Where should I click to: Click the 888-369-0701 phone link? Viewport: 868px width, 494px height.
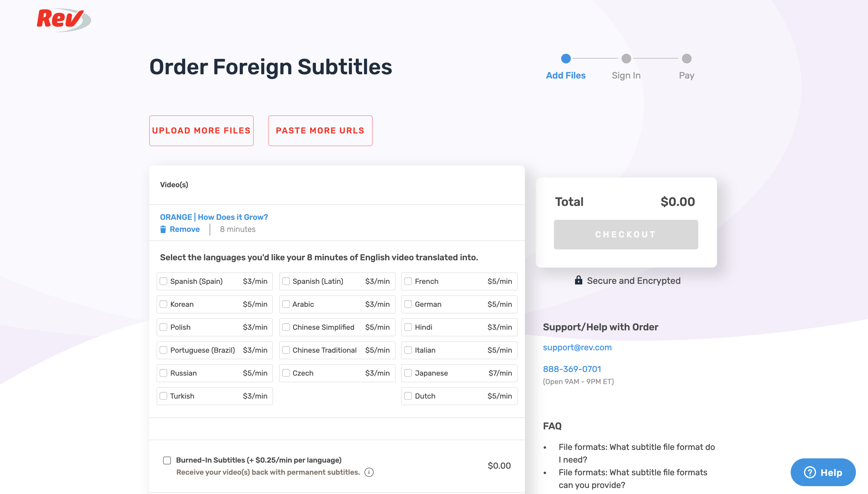pyautogui.click(x=572, y=369)
